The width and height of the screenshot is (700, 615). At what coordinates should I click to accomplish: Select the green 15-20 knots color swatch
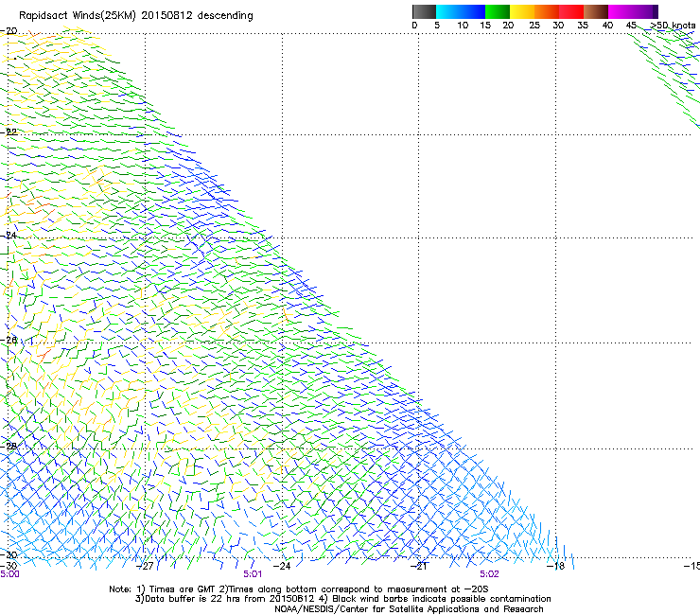498,11
